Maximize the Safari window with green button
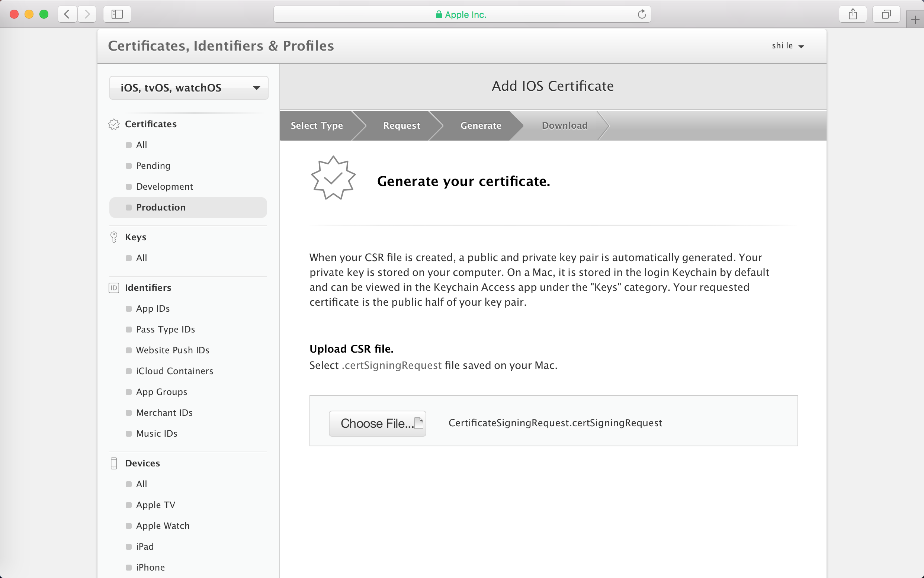924x578 pixels. pos(44,14)
